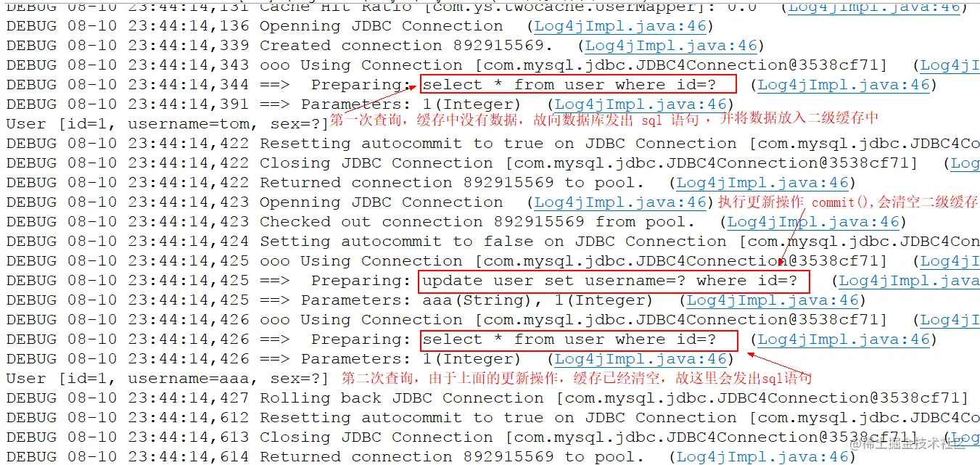Click the red-boxed update user set username statement

pyautogui.click(x=614, y=281)
